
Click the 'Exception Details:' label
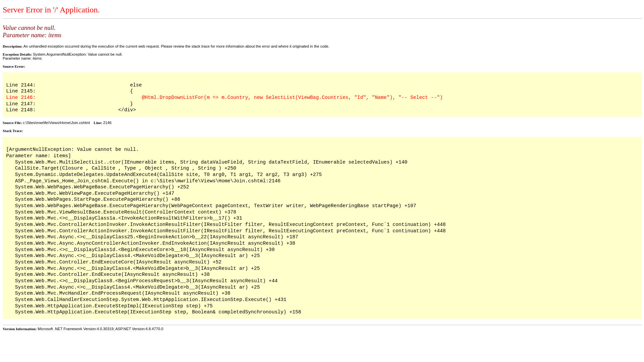point(17,54)
